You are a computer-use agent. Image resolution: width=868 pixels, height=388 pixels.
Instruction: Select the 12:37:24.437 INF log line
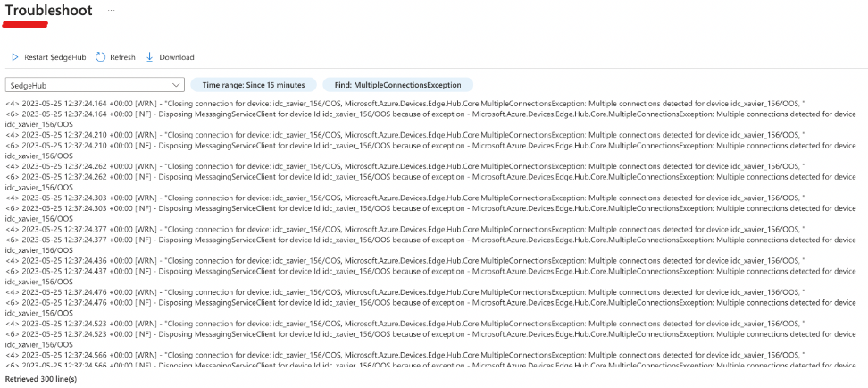click(430, 275)
